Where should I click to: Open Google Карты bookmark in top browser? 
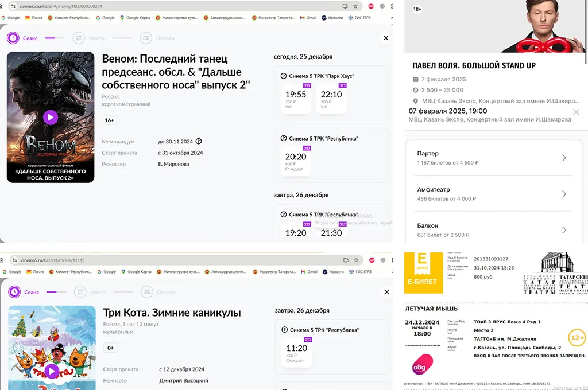pos(135,18)
